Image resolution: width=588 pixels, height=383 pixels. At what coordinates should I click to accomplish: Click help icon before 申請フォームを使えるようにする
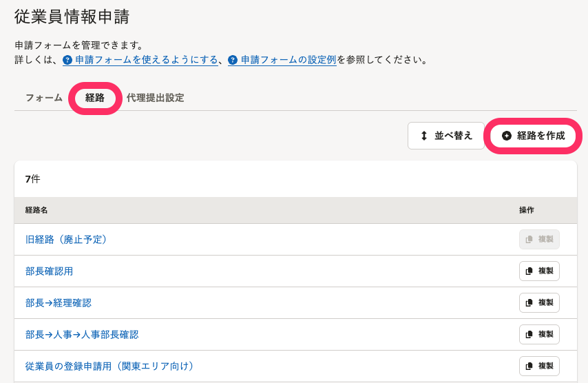click(x=67, y=60)
